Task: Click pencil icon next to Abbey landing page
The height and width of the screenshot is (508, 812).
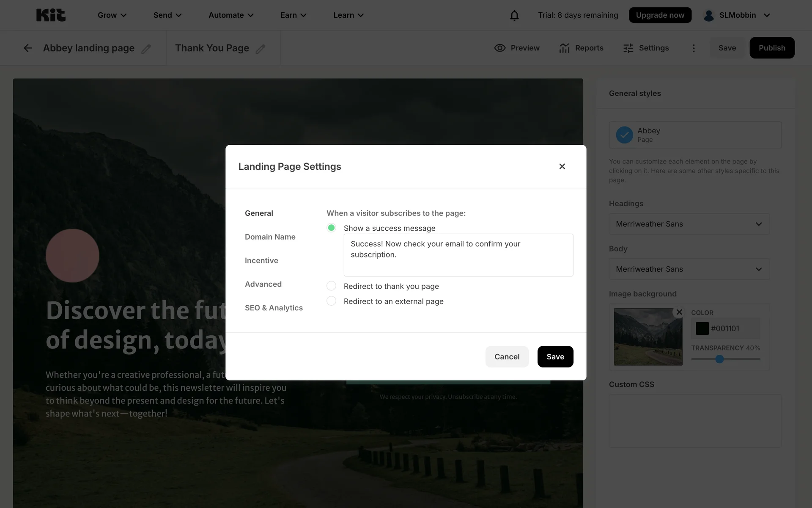Action: coord(146,49)
